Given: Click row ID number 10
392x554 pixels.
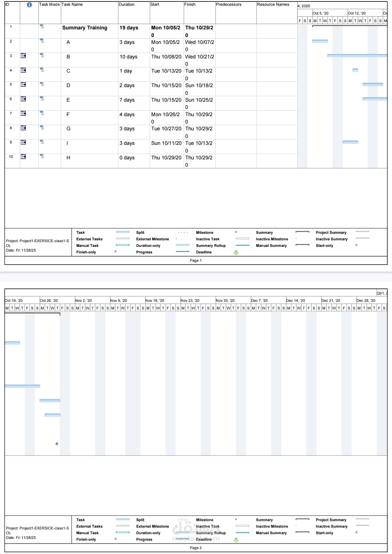Looking at the screenshot, I should coord(11,157).
